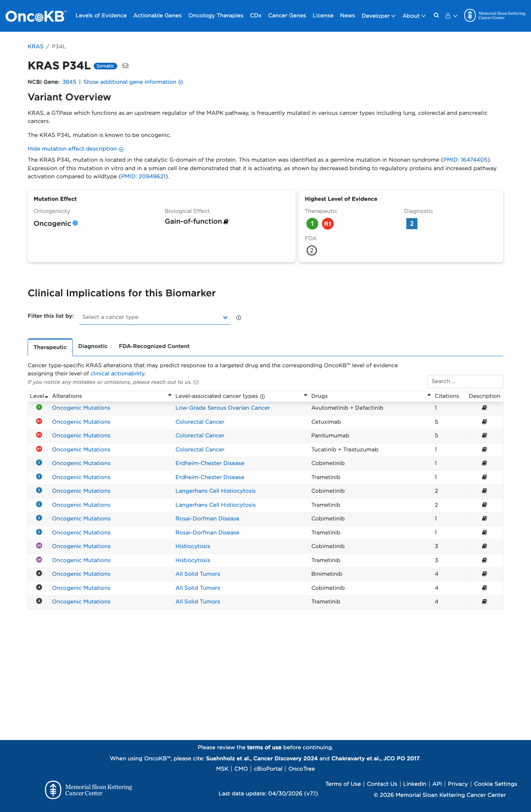Expand the About dropdown menu
This screenshot has height=812, width=531.
click(414, 16)
